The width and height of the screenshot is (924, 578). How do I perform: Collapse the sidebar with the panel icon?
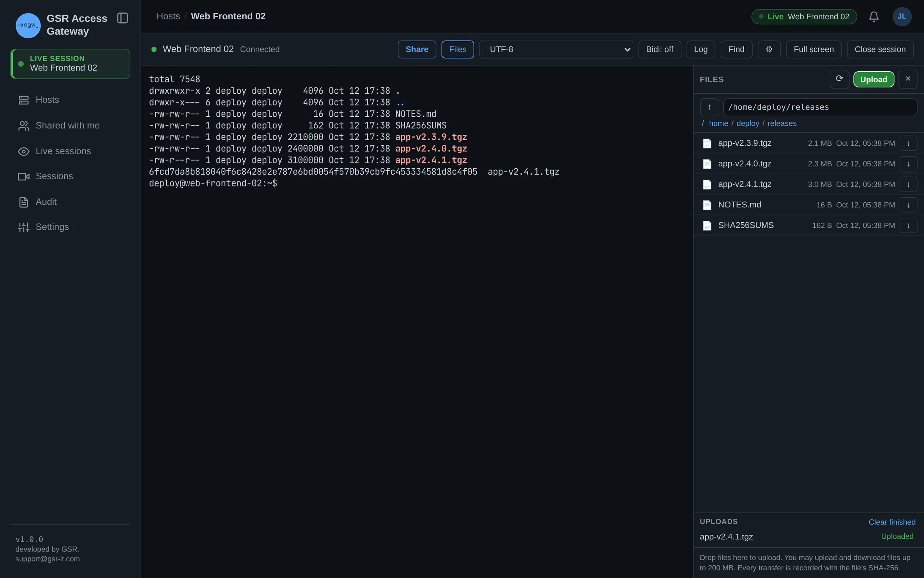122,18
